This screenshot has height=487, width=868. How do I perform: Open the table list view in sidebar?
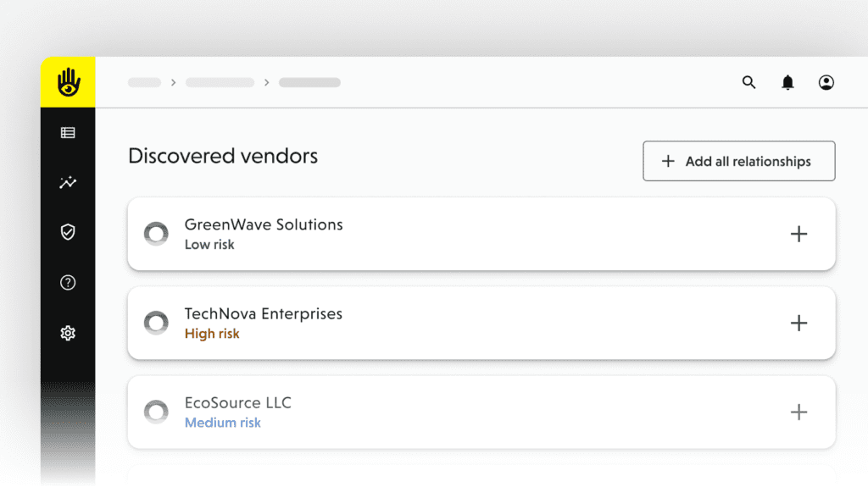68,133
